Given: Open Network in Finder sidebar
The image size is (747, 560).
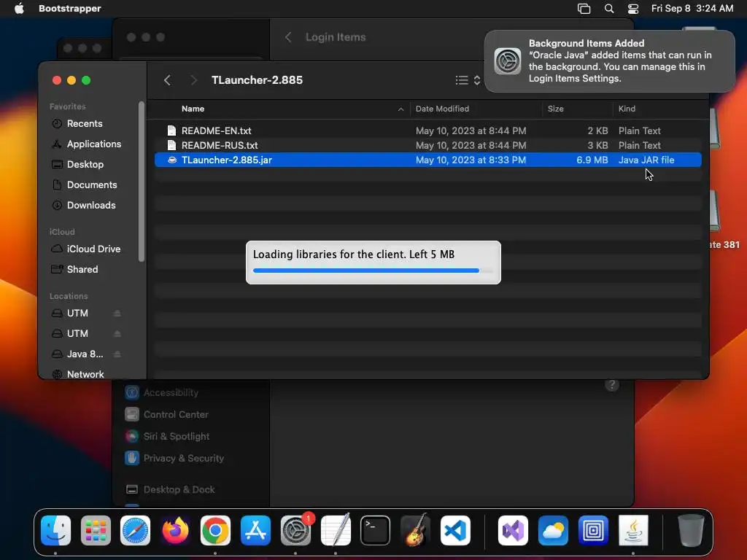Looking at the screenshot, I should (x=85, y=375).
